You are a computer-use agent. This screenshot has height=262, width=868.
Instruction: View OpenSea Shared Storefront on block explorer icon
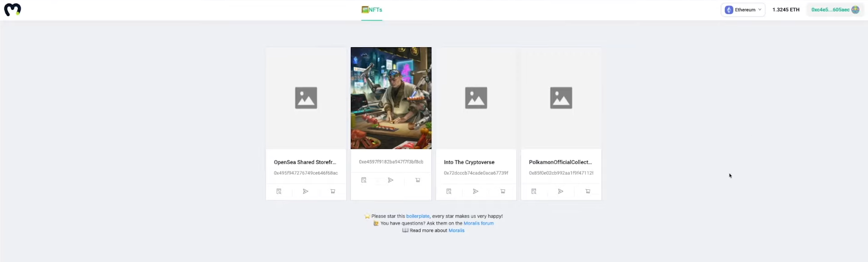click(x=279, y=191)
